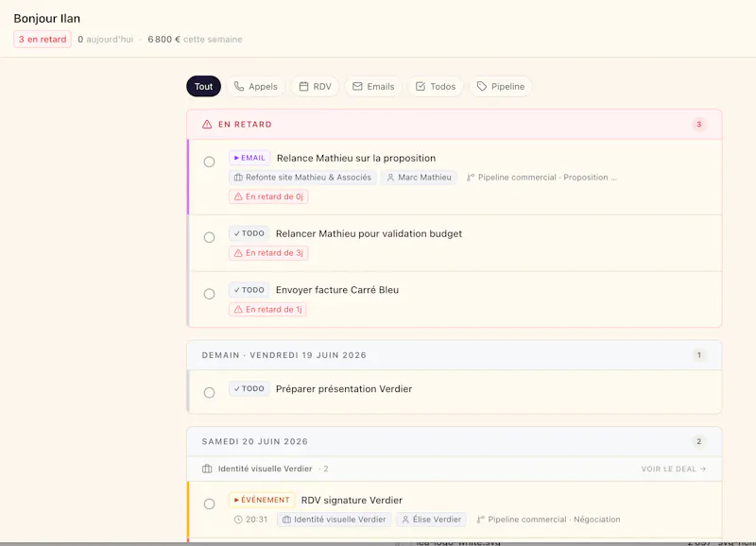Open the Marc Mathieu contact chip
756x546 pixels.
coord(419,178)
